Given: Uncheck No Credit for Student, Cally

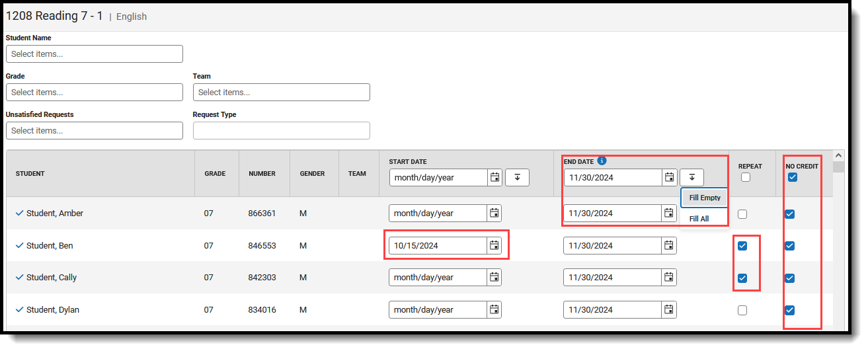Looking at the screenshot, I should (789, 278).
